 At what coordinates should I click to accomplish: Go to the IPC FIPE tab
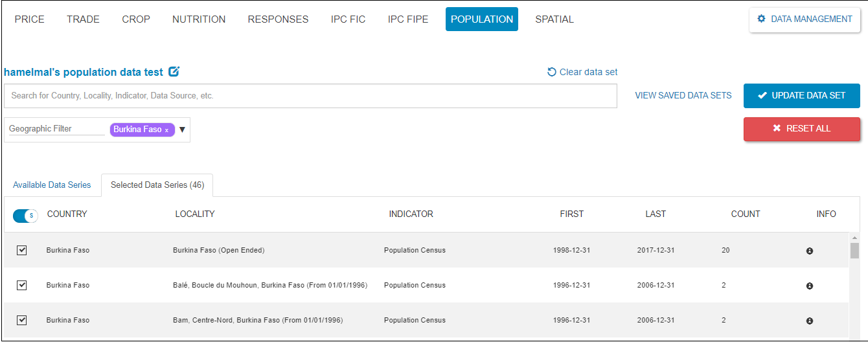pyautogui.click(x=407, y=19)
